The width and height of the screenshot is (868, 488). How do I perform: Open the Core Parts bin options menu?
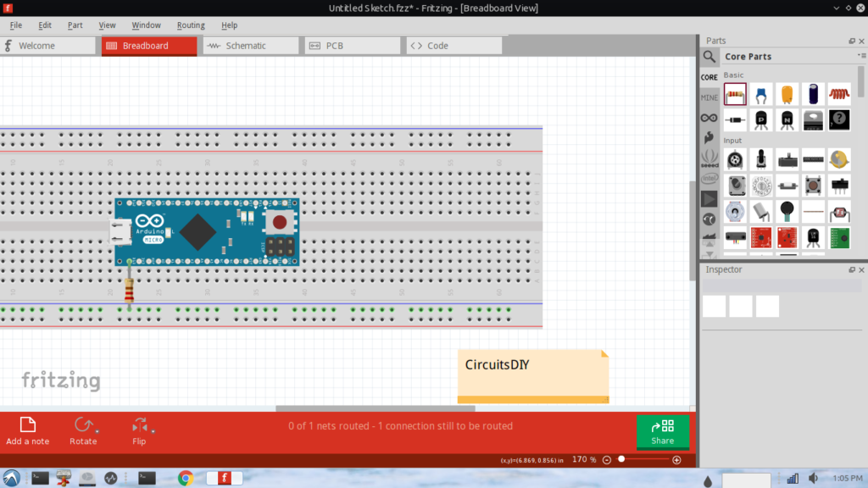(x=861, y=56)
